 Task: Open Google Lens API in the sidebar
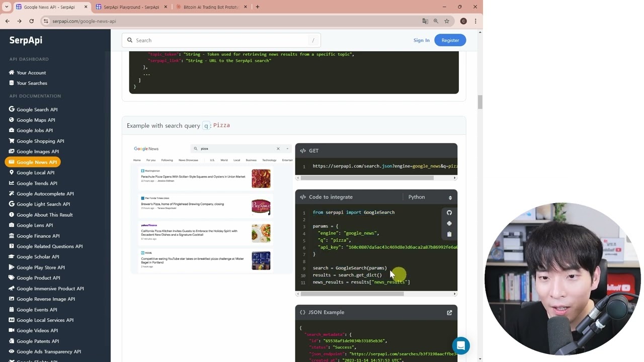point(35,225)
